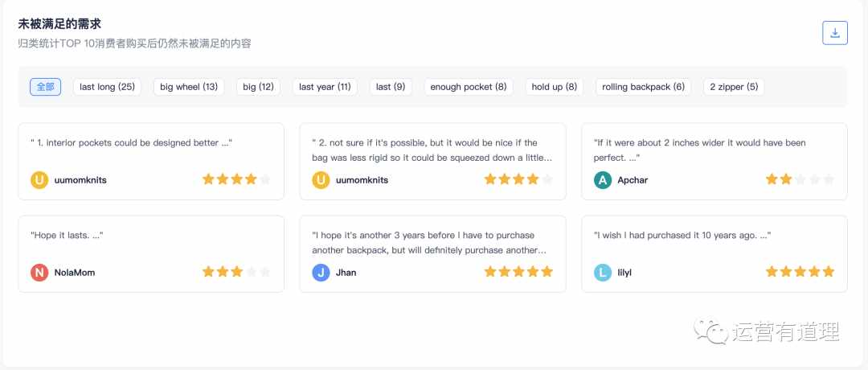The height and width of the screenshot is (370, 868).
Task: Click the username uumomknits on first card
Action: pyautogui.click(x=80, y=180)
